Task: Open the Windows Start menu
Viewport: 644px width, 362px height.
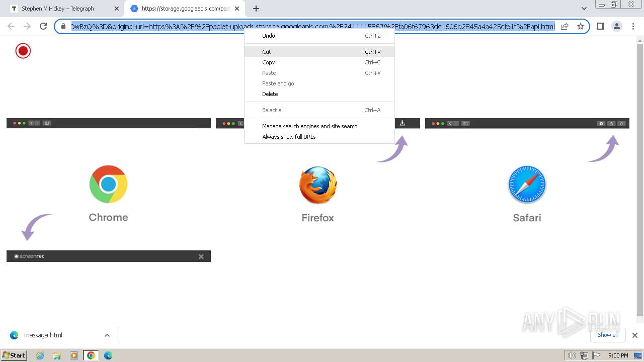Action: [x=14, y=355]
